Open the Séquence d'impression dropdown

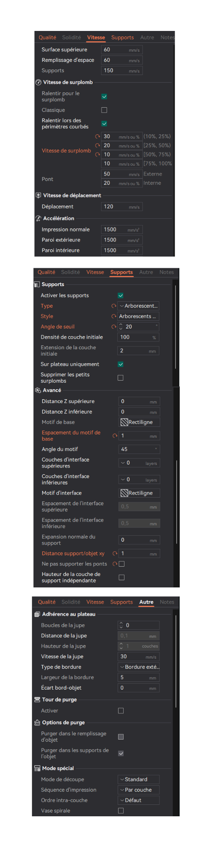click(x=138, y=790)
